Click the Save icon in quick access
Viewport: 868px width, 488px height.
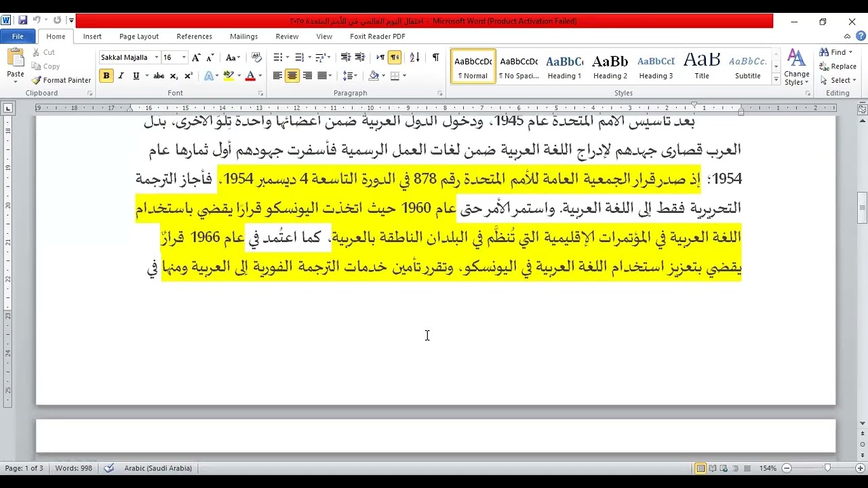point(22,20)
